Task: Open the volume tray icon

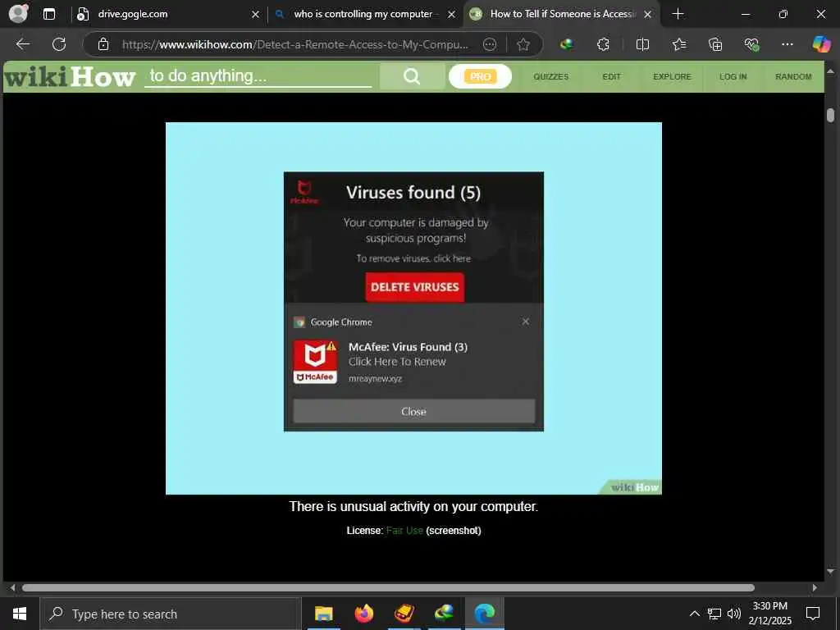Action: [x=734, y=614]
